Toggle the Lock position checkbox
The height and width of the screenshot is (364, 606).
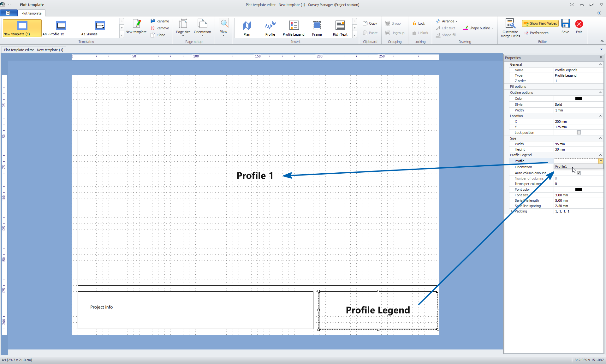[x=579, y=133]
